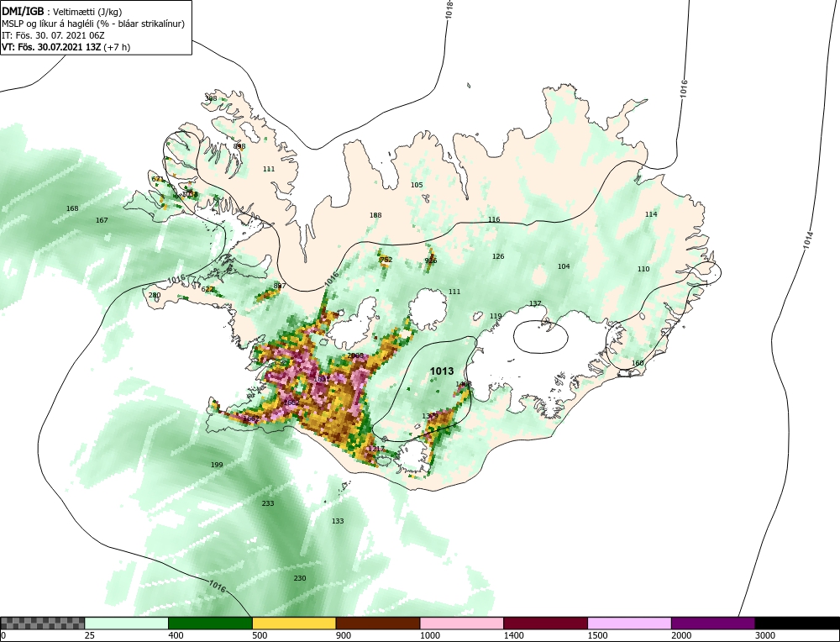Select the legend scale number 900
This screenshot has height=642, width=840.
pyautogui.click(x=343, y=635)
